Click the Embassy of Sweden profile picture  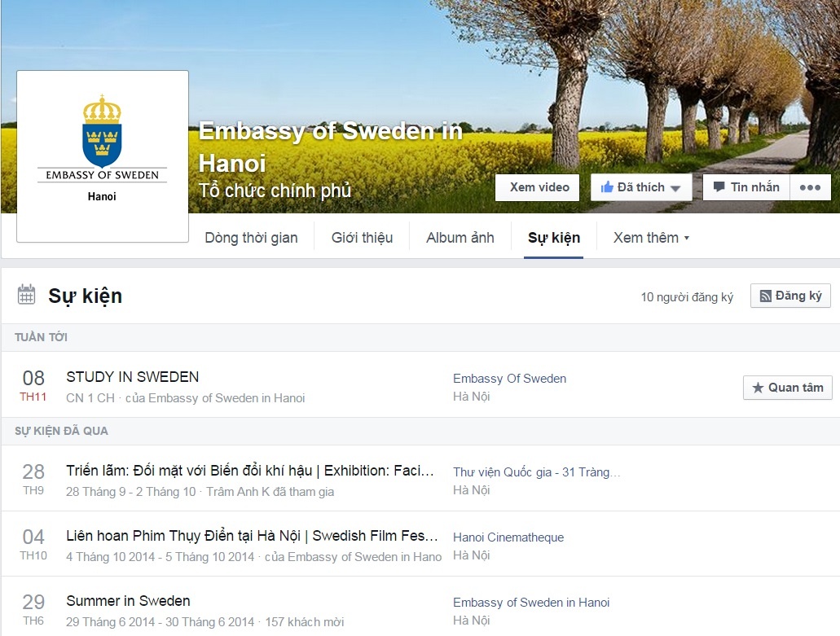tap(102, 156)
